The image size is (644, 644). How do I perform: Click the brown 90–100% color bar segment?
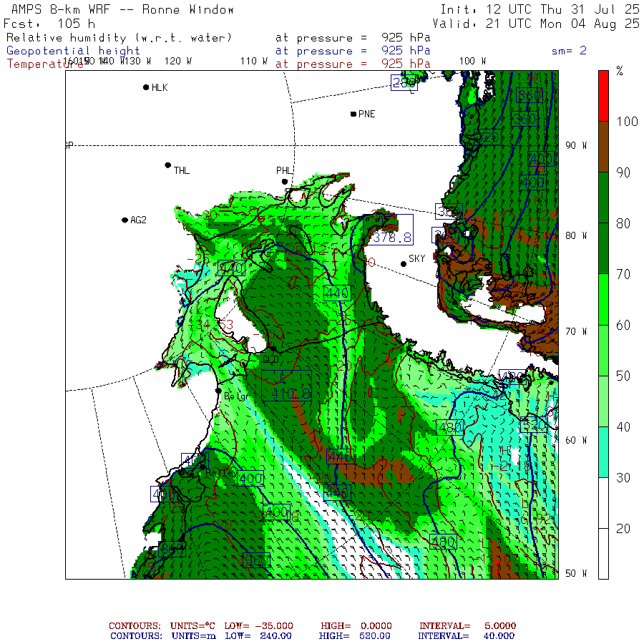click(603, 147)
